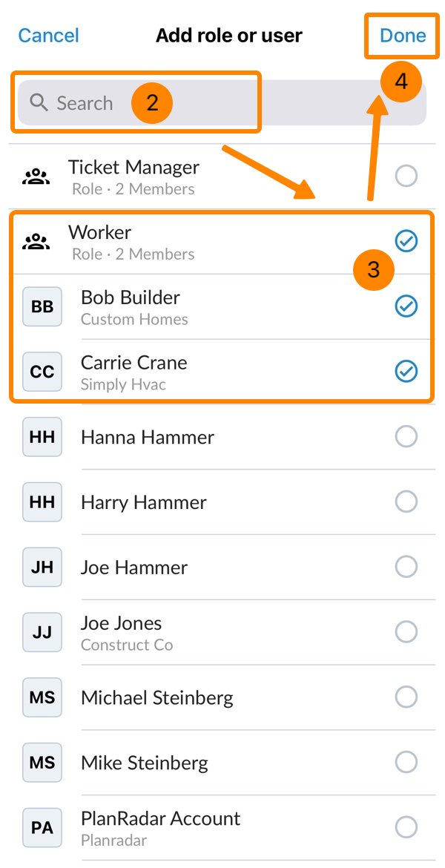Deselect Carrie Crane's checkmark

click(x=406, y=371)
